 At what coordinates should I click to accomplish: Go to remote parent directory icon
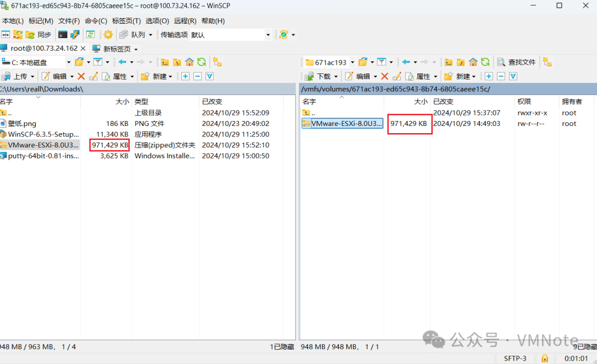[448, 62]
